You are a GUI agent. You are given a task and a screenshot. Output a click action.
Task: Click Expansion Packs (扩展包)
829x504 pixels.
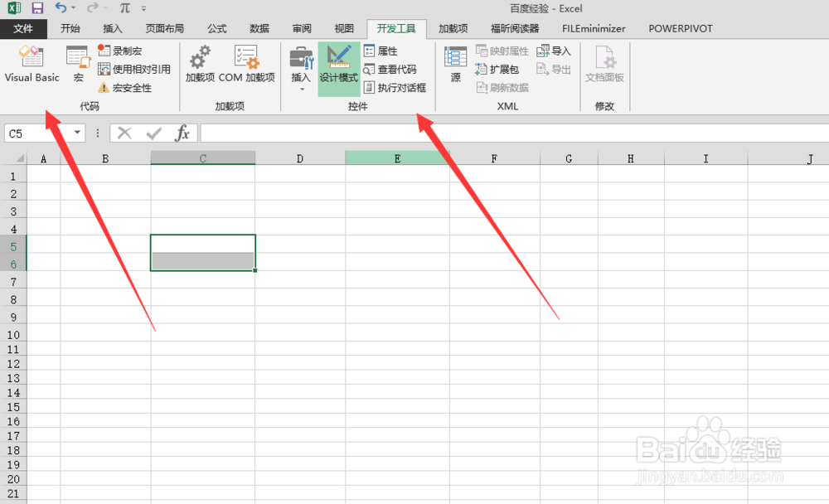tap(497, 70)
